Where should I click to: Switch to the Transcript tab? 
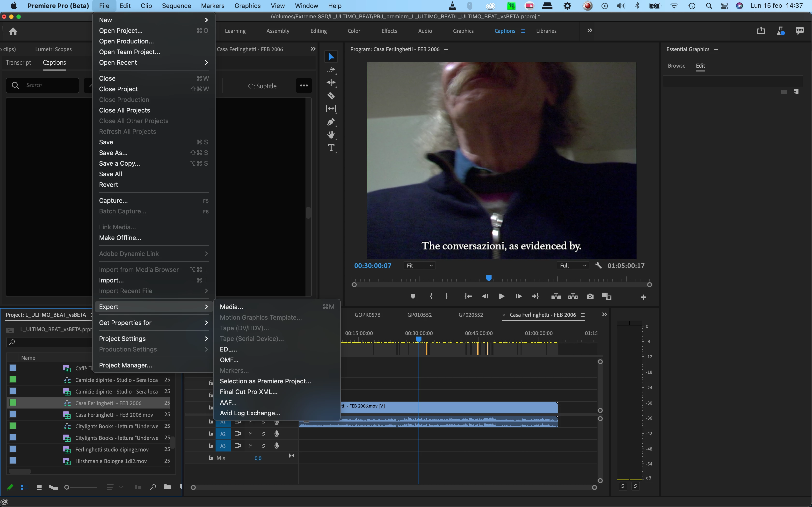click(x=18, y=63)
